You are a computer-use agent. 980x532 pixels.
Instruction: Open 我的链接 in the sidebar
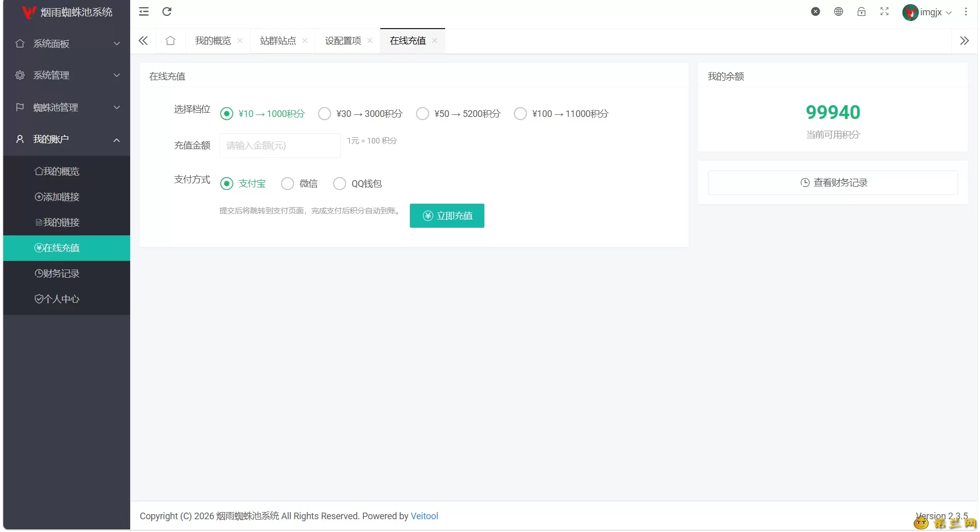coord(67,223)
